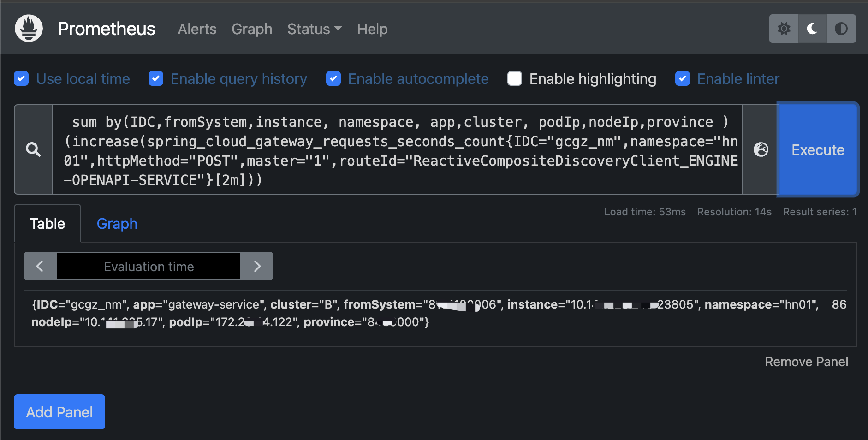Switch to dark theme moon icon

(812, 29)
